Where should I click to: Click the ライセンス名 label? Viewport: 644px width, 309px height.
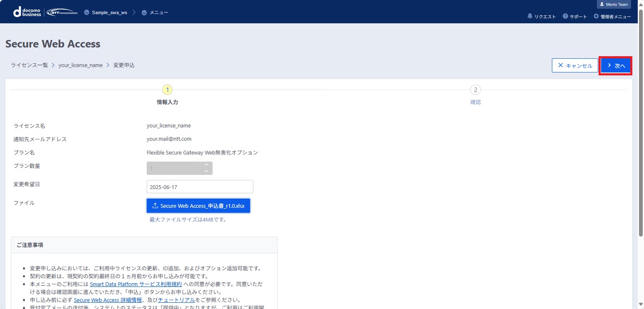coord(29,126)
